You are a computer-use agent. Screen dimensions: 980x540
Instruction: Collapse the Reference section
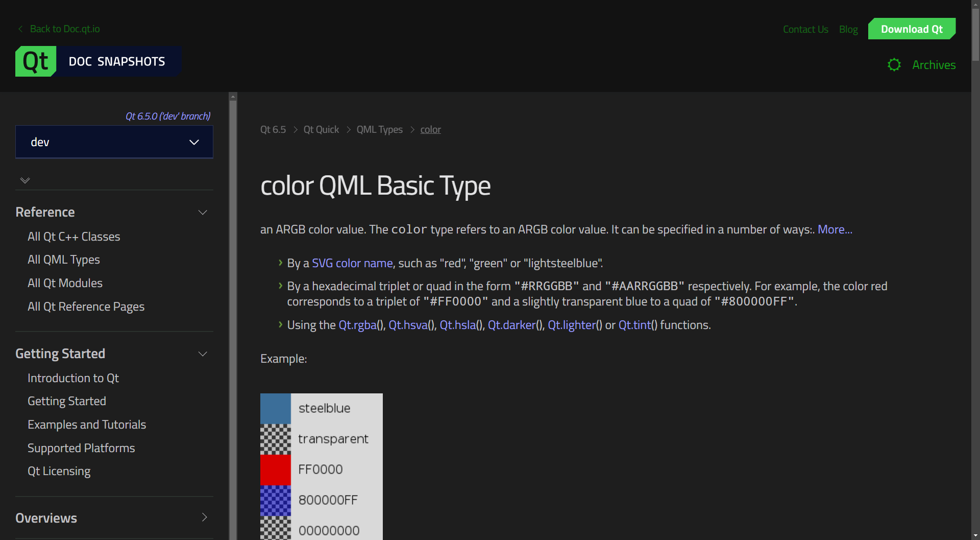203,213
